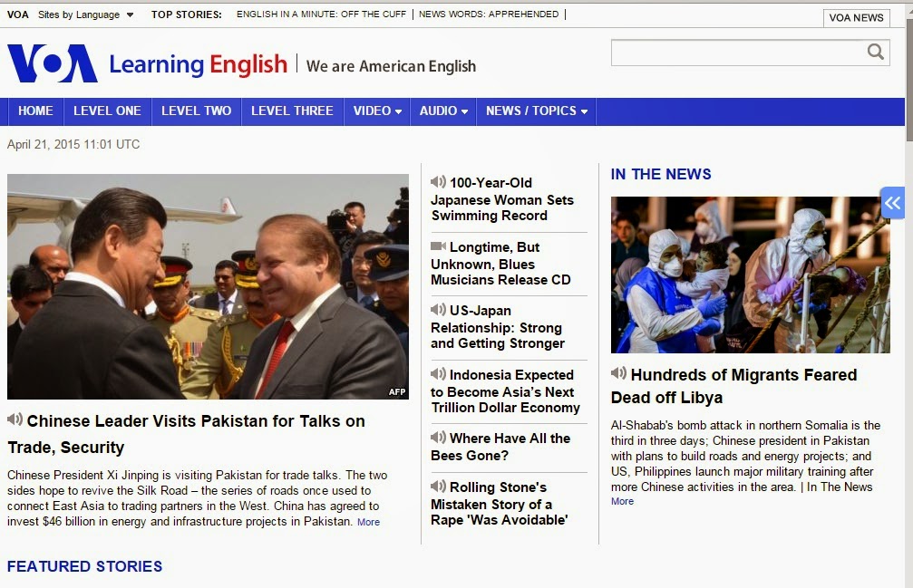This screenshot has height=588, width=913.
Task: Open the AUDIO dropdown
Action: click(x=442, y=111)
